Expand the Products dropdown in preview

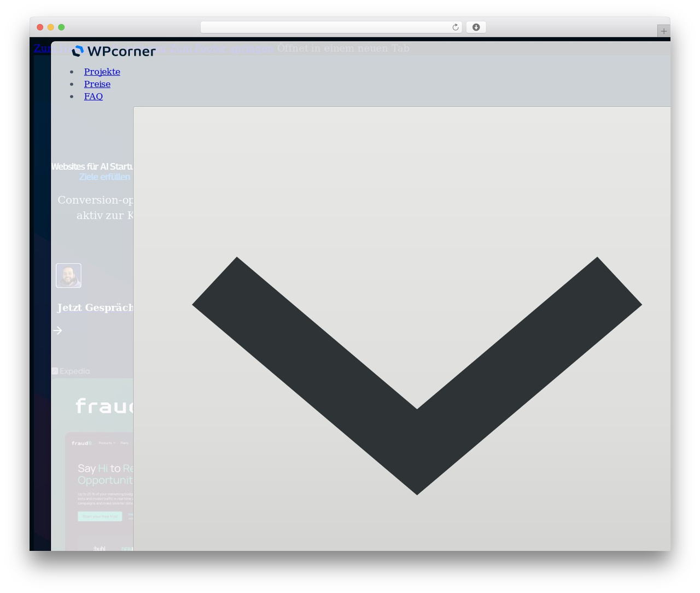[x=107, y=443]
